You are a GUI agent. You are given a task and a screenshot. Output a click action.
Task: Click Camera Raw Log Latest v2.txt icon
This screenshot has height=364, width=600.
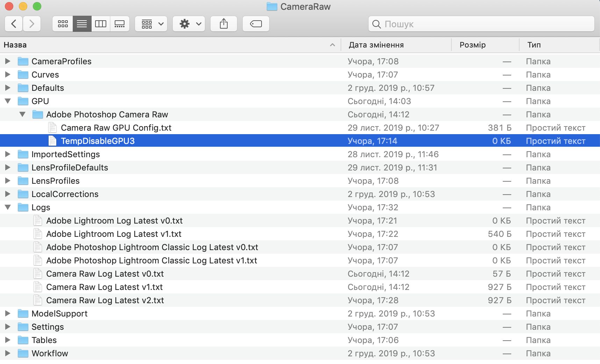tap(37, 300)
